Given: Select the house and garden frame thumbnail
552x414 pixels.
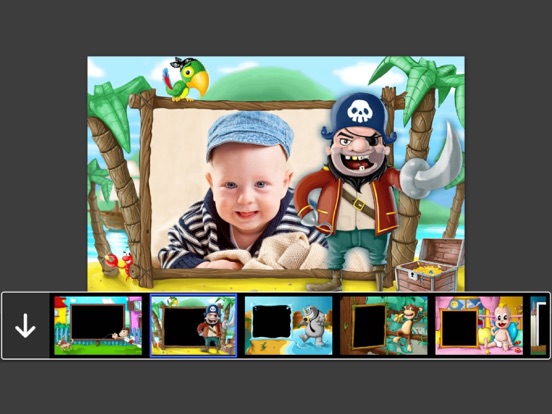Looking at the screenshot, I should pos(98,326).
